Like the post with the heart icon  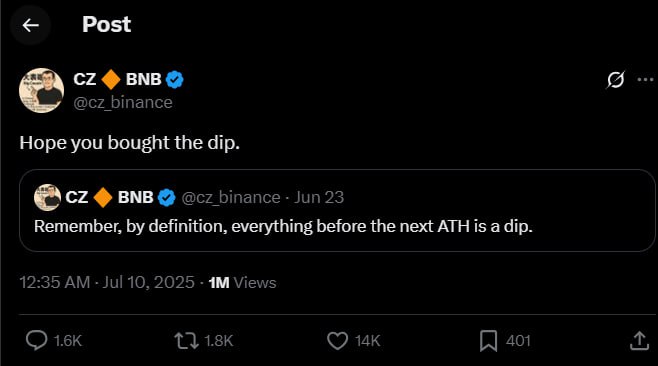(337, 341)
